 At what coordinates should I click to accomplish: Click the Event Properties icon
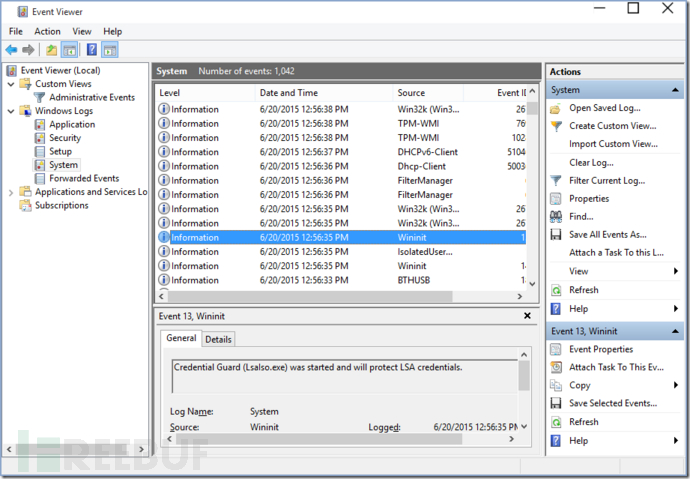(x=556, y=349)
